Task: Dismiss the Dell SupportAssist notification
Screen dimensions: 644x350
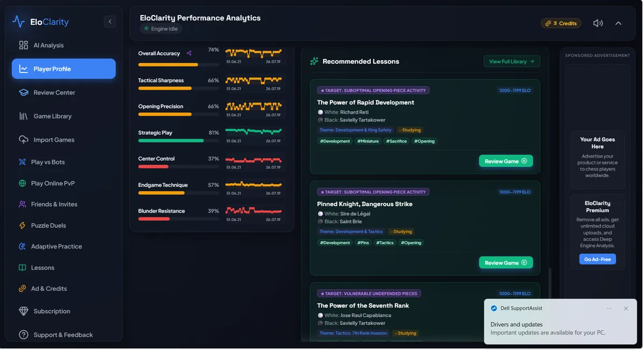Action: coord(626,309)
